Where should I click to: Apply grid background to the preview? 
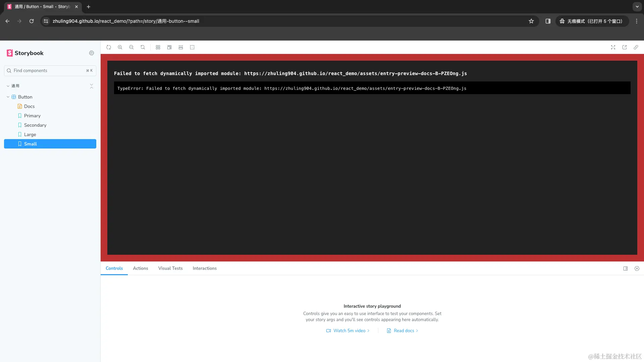pyautogui.click(x=158, y=47)
